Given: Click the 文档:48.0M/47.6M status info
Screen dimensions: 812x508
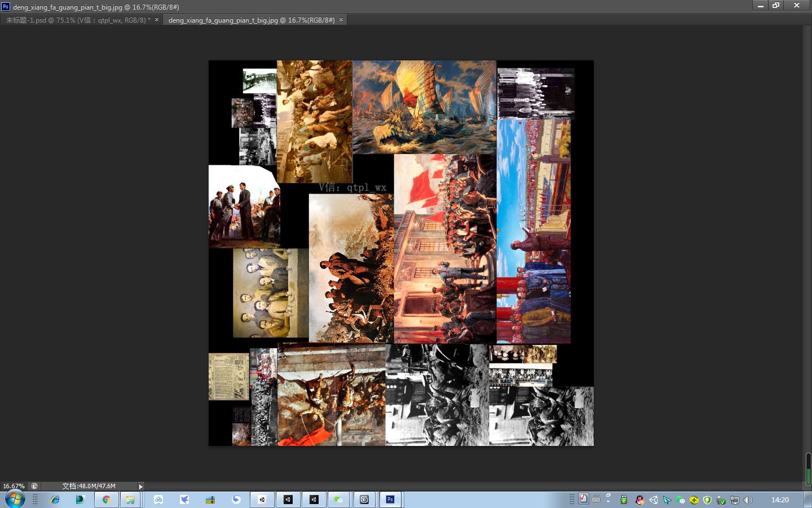Looking at the screenshot, I should [x=89, y=486].
